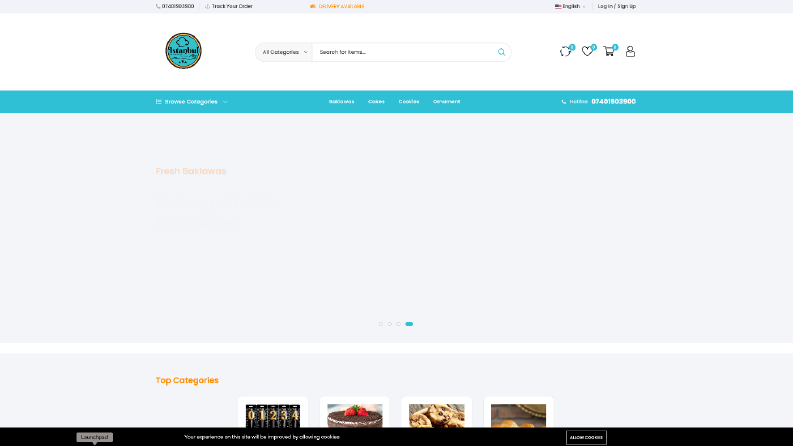Select the first carousel slide dot

point(381,324)
